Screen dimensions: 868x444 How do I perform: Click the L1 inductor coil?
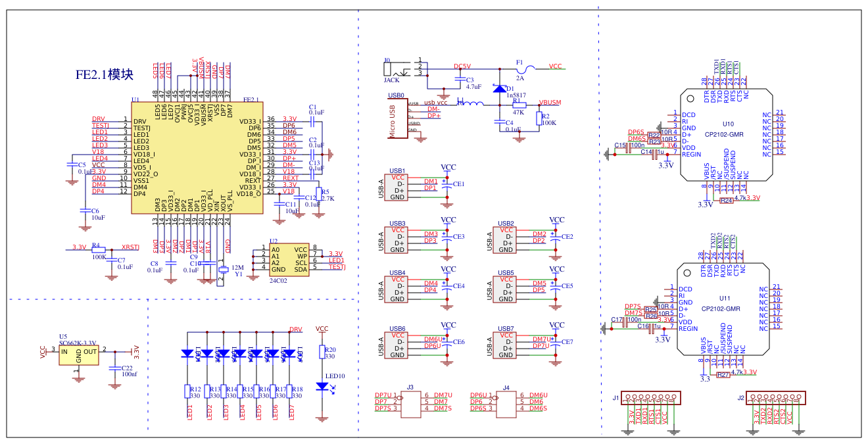point(471,103)
